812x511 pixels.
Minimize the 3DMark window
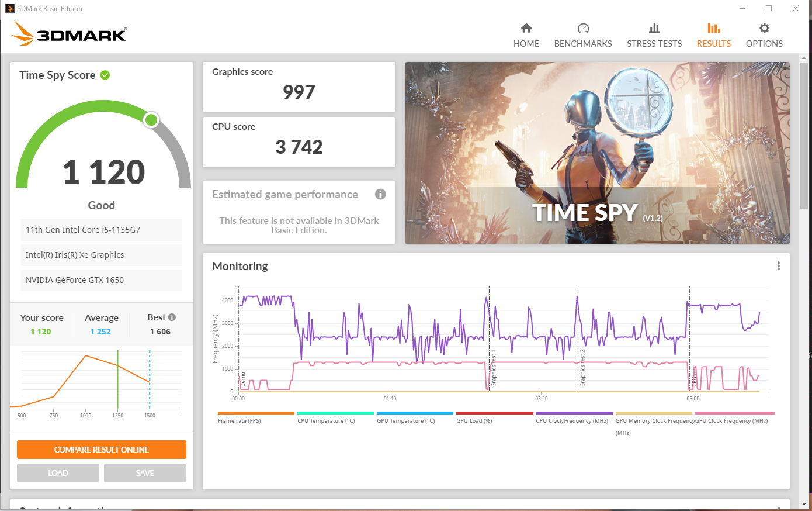point(742,8)
